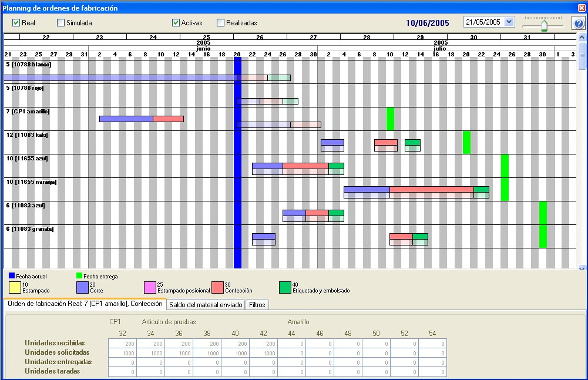Click the blue Corte legend swatch
Image resolution: width=588 pixels, height=380 pixels.
(82, 287)
